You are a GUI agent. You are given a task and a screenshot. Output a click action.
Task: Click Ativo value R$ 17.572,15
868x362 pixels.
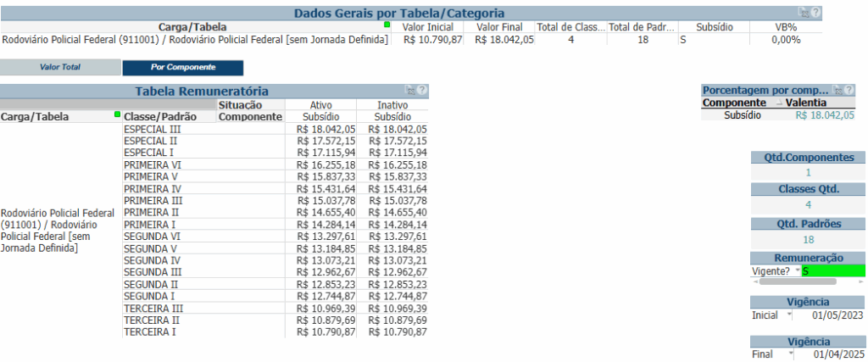[x=325, y=141]
